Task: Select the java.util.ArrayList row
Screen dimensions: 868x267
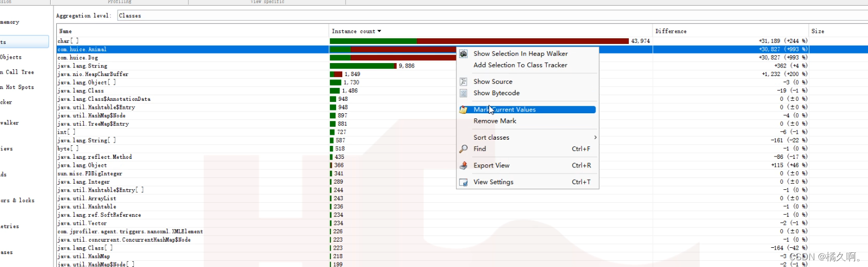Action: click(x=462, y=198)
